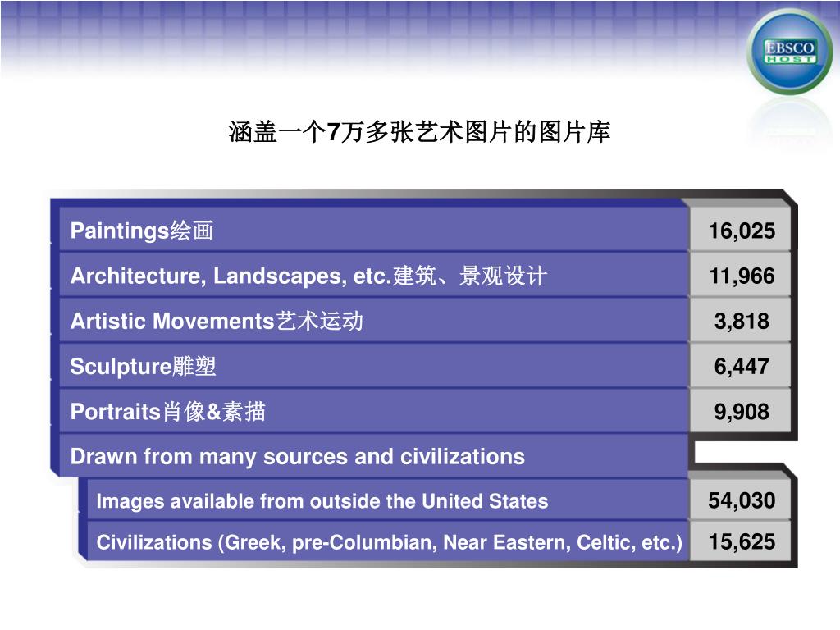Select 'Images available from outside the United States'
The image size is (840, 630).
pyautogui.click(x=322, y=501)
